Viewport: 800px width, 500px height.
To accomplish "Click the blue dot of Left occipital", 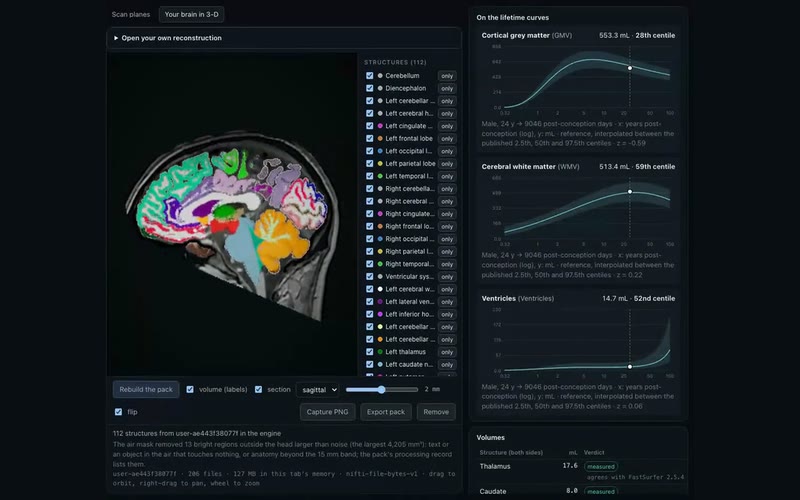I will point(380,151).
